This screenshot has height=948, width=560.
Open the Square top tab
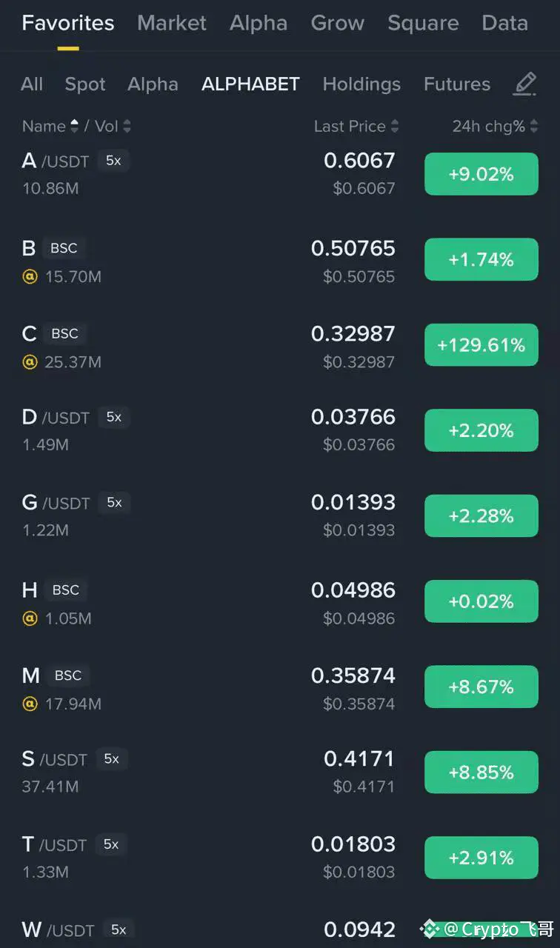click(x=423, y=23)
